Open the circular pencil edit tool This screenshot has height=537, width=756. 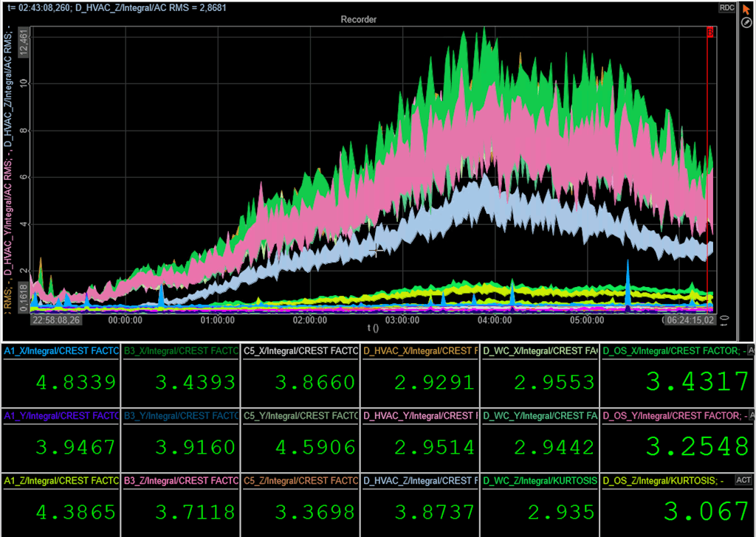tap(746, 23)
